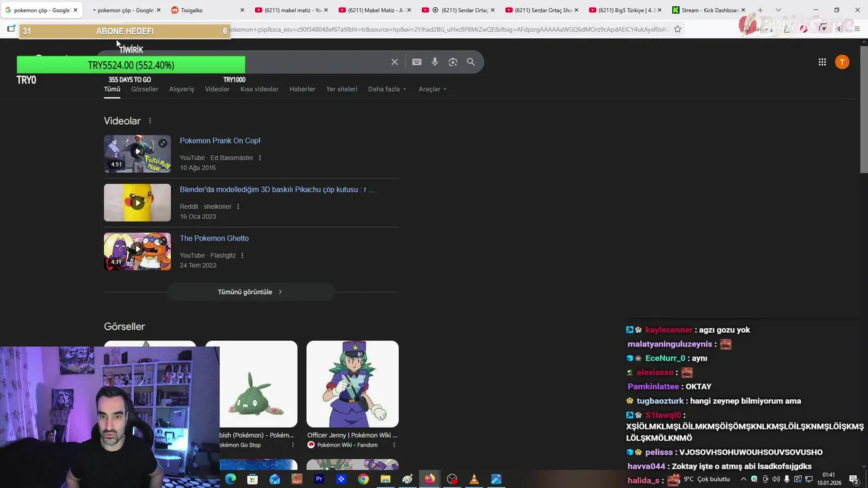Image resolution: width=868 pixels, height=488 pixels.
Task: Switch to Firefox in the taskbar
Action: tap(430, 479)
